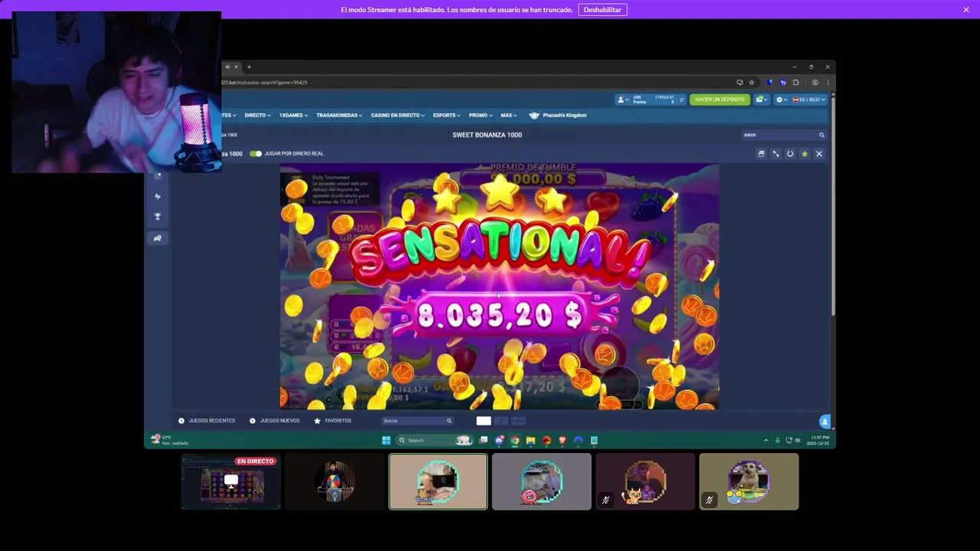Viewport: 980px width, 551px height.
Task: Open the 1XGAMES dropdown
Action: (x=293, y=115)
